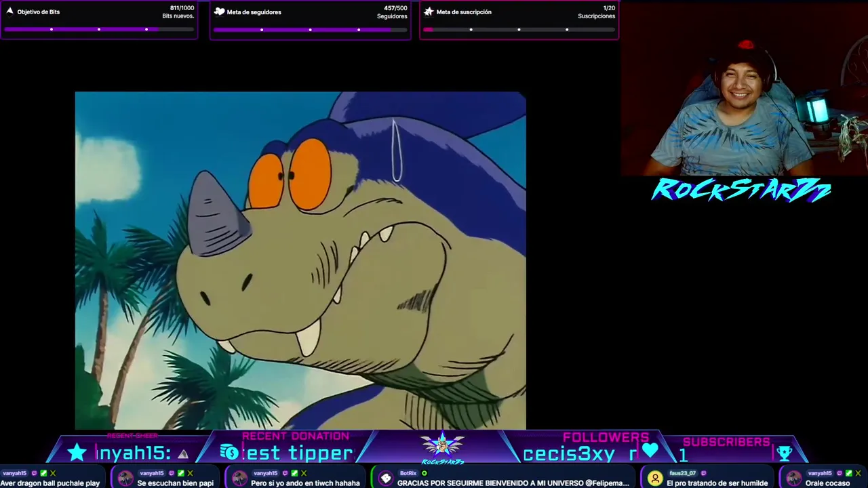Click the streamer webcam feed
The height and width of the screenshot is (488, 868).
tap(744, 88)
